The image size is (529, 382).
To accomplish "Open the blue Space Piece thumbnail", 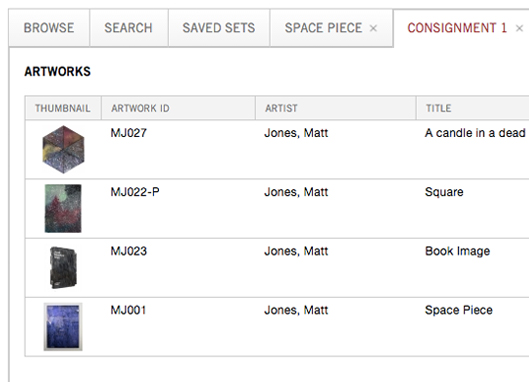I will coord(63,327).
